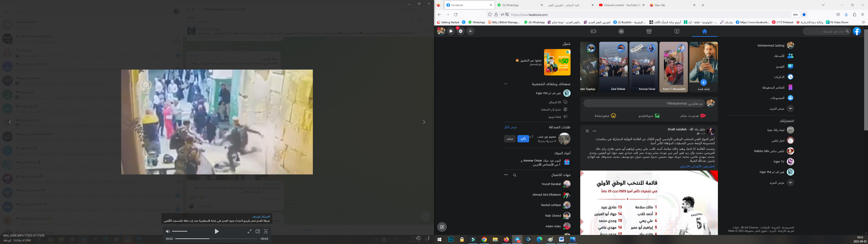Screen dimensions: 868x244
Task: Open Microsoft Word from the taskbar
Action: tap(561, 240)
